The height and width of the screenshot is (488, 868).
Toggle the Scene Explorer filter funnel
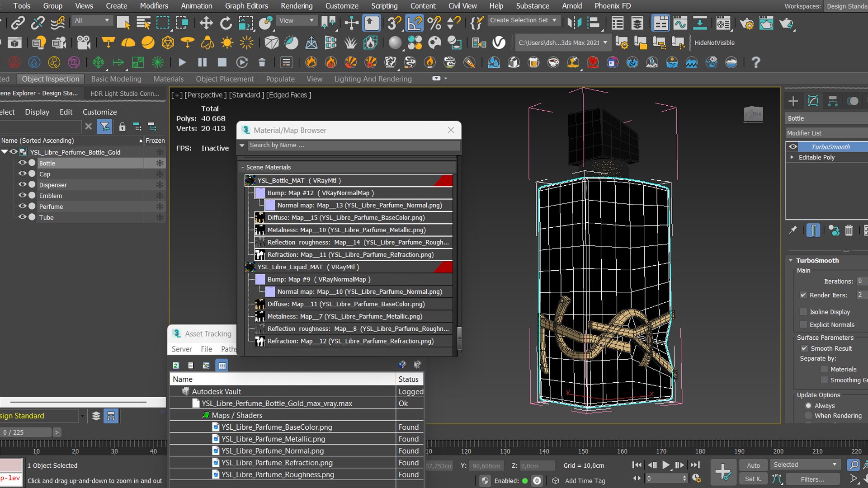(105, 127)
